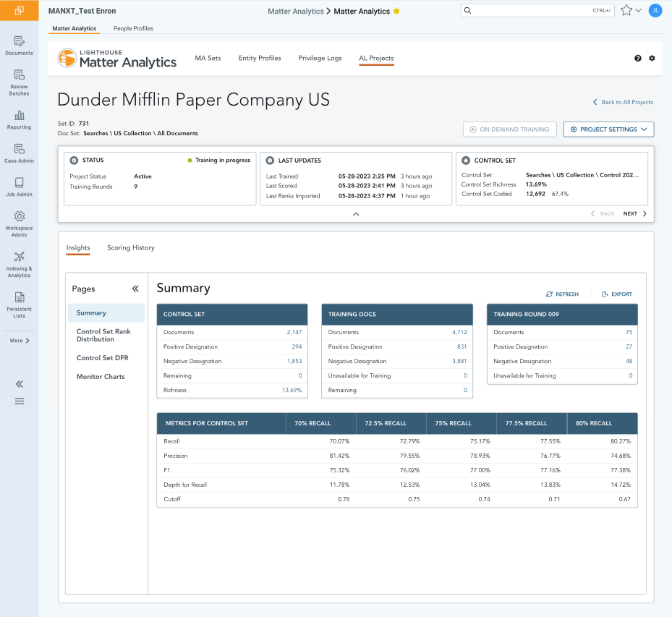Open Persistent Lists in sidebar
The width and height of the screenshot is (672, 617).
click(x=20, y=305)
